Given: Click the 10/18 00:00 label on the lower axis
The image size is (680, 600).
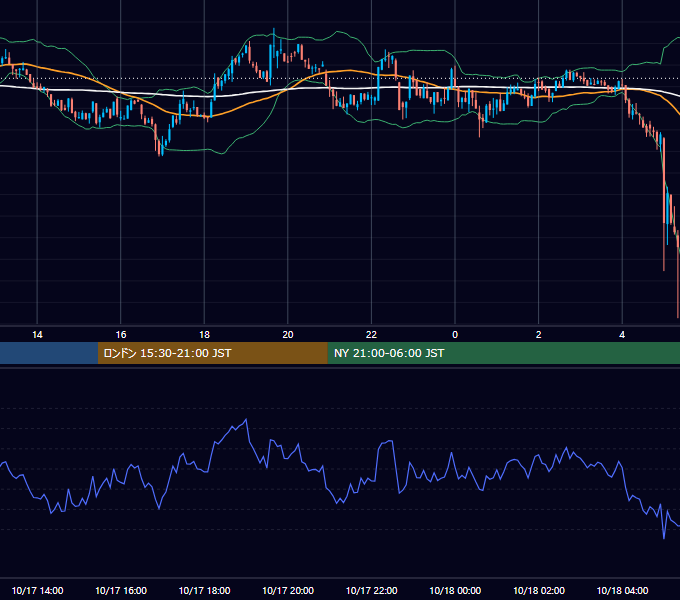Looking at the screenshot, I should [455, 590].
